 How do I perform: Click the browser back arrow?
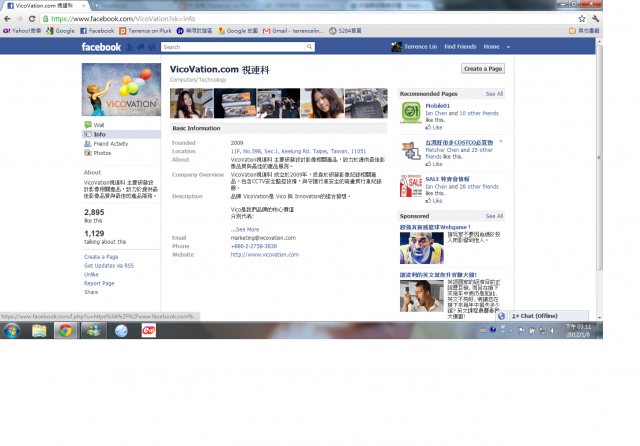[7, 19]
